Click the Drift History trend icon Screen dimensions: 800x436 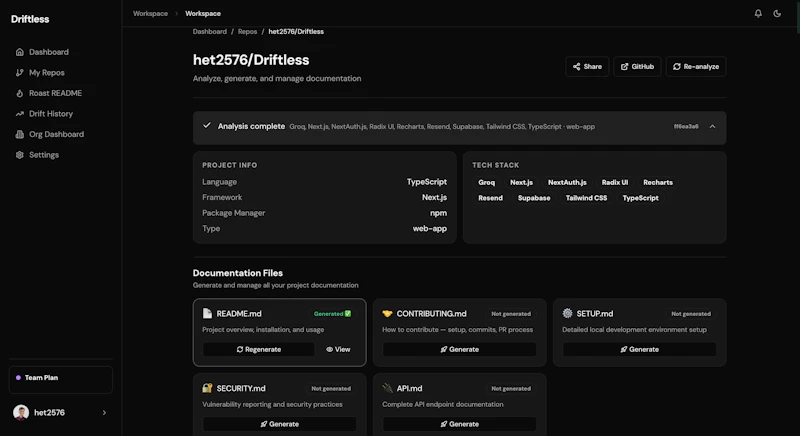click(x=19, y=114)
